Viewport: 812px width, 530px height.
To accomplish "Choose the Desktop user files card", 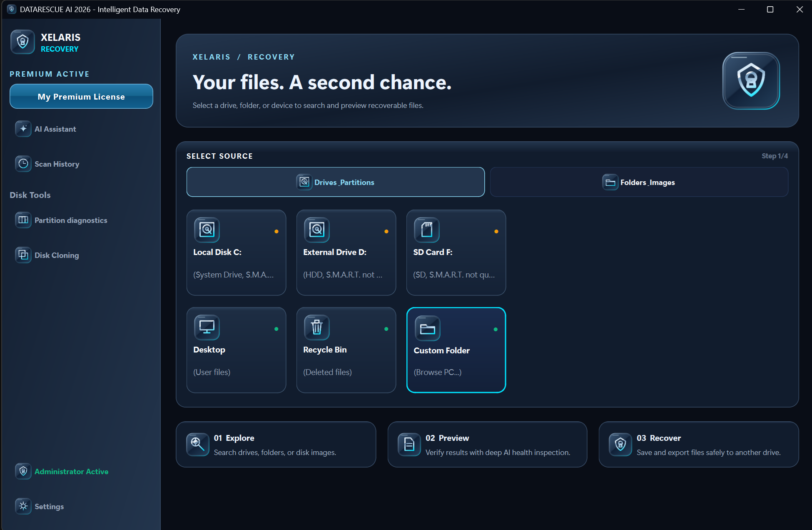I will coord(237,350).
